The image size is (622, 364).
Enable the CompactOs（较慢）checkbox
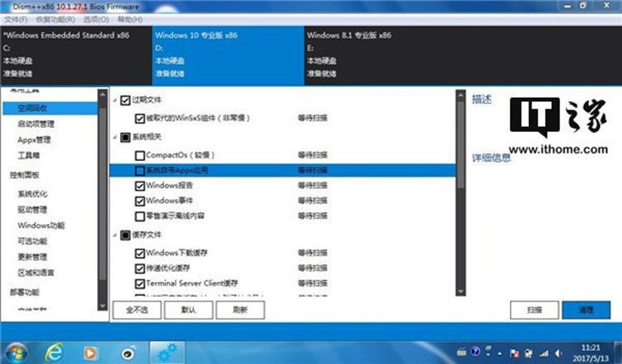pyautogui.click(x=138, y=155)
